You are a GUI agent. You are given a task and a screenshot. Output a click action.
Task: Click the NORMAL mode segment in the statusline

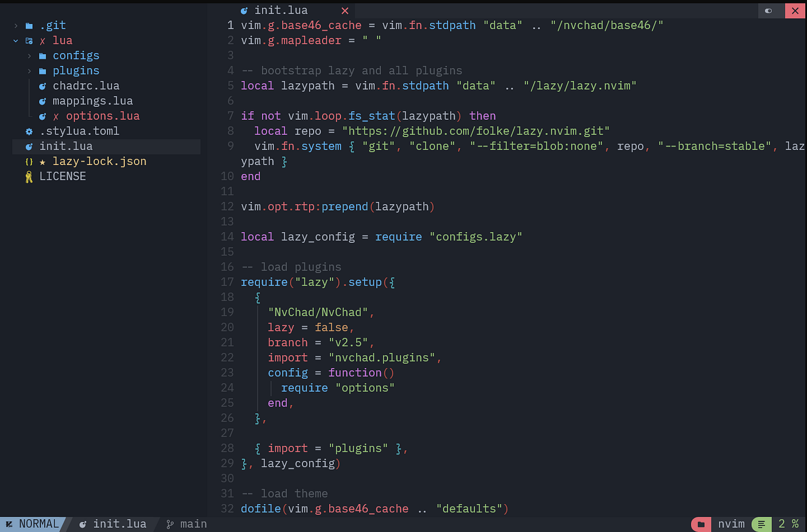click(34, 524)
